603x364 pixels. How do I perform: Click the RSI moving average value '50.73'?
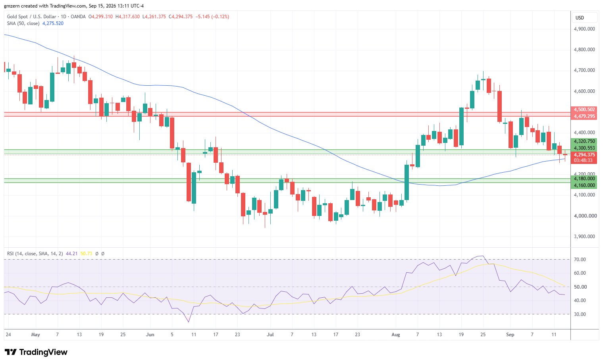tap(86, 254)
